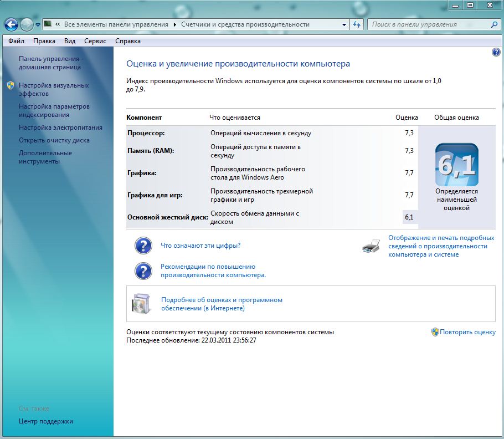Click the 6,1 overall score badge
The height and width of the screenshot is (439, 504).
pos(457,165)
